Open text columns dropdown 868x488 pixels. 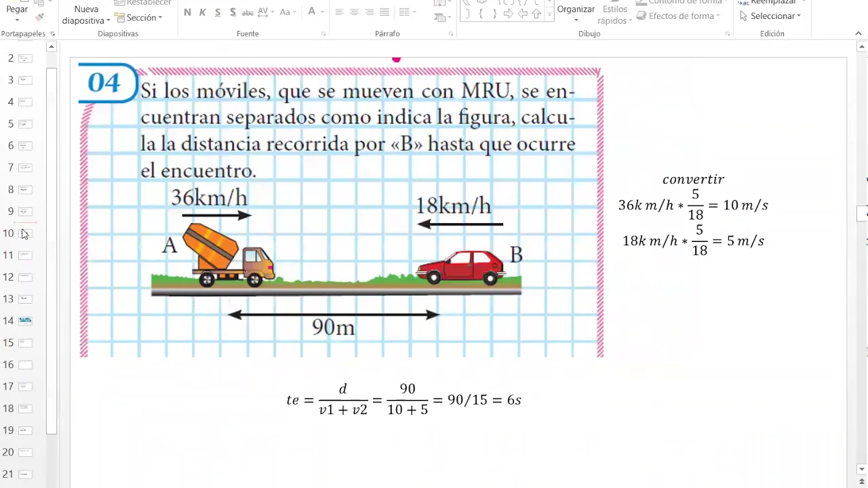pos(407,12)
